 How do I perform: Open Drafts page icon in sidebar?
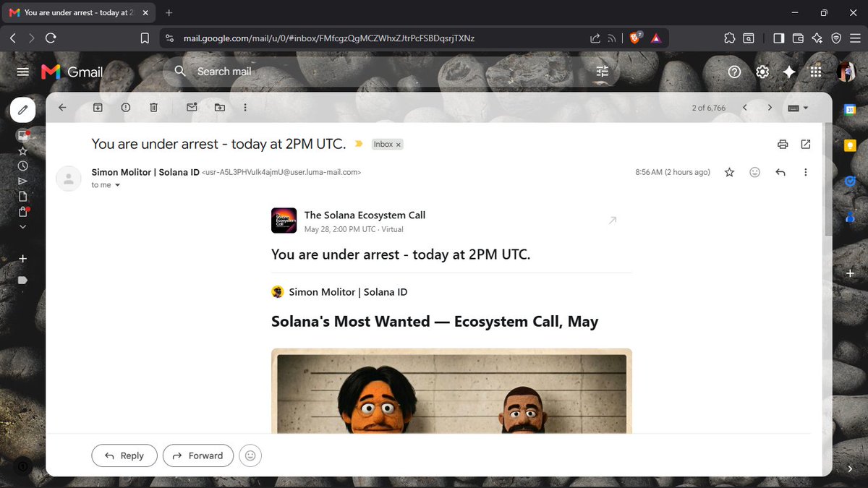click(22, 197)
